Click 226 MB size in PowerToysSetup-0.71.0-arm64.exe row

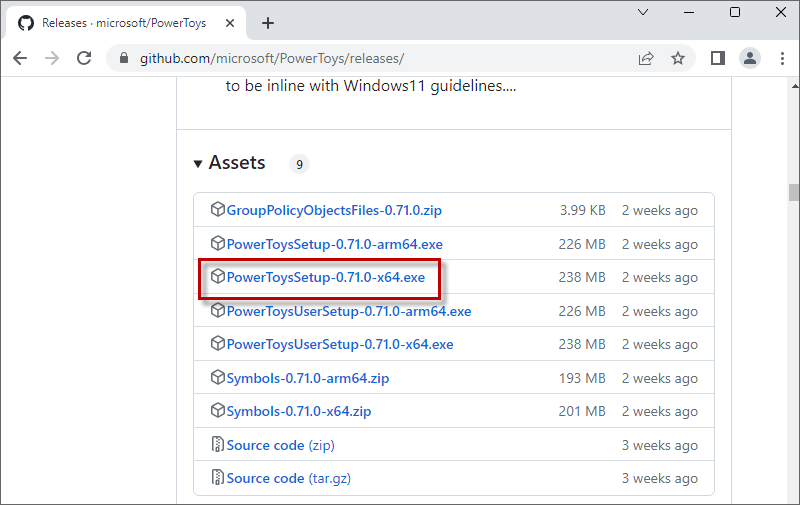point(582,244)
